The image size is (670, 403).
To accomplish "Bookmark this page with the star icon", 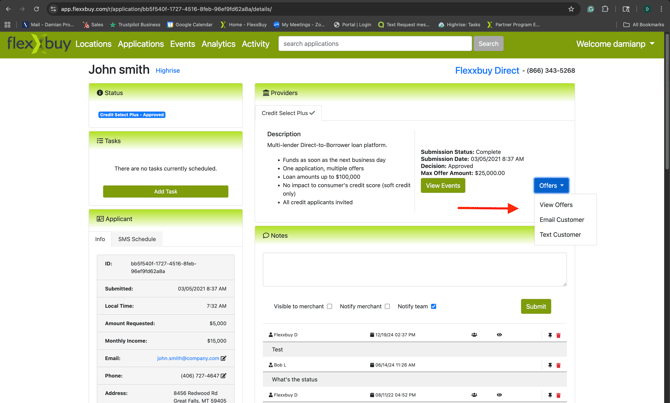I will 571,9.
